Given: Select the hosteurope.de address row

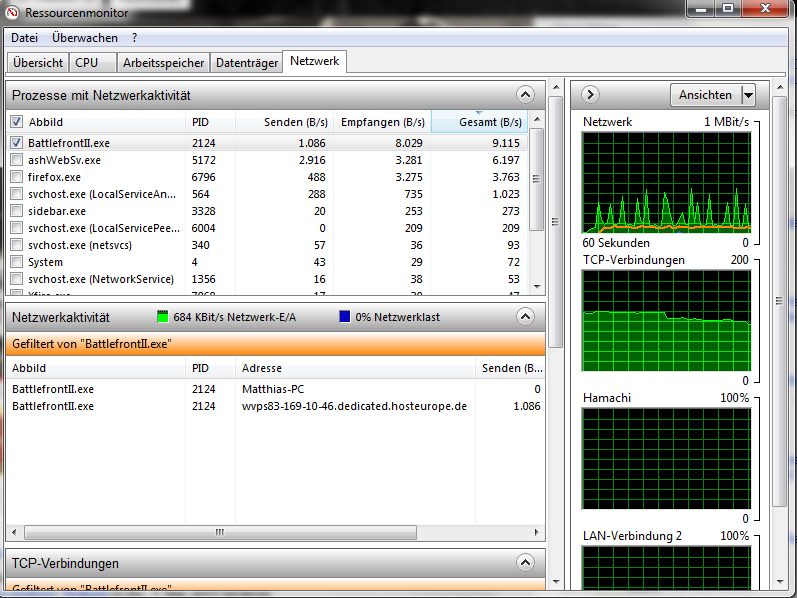Looking at the screenshot, I should click(x=354, y=406).
